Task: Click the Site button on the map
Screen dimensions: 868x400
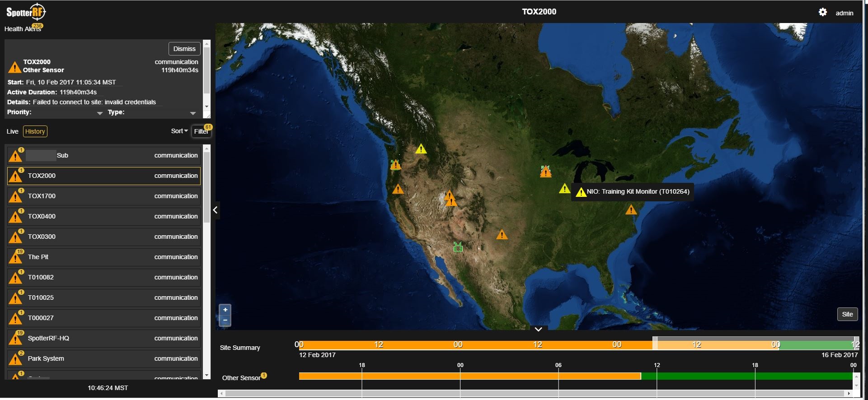Action: point(847,314)
